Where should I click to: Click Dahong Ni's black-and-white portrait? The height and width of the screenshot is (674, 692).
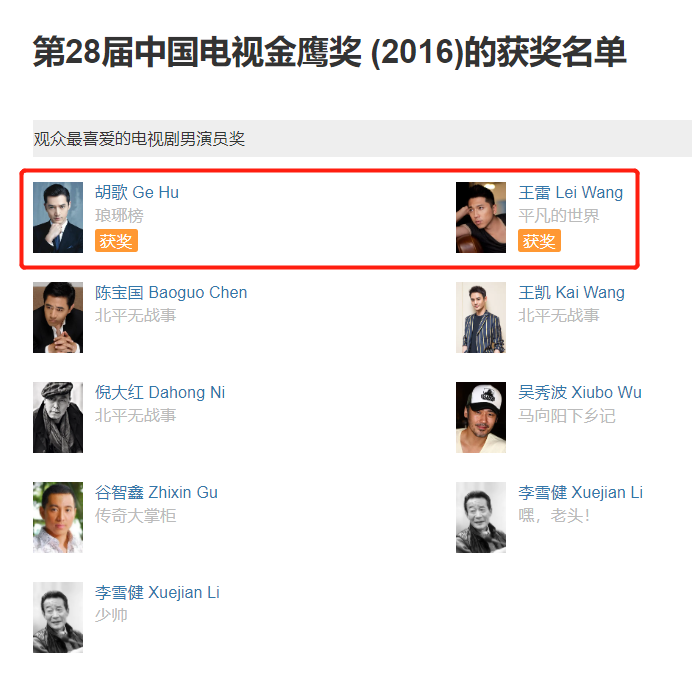pyautogui.click(x=58, y=417)
